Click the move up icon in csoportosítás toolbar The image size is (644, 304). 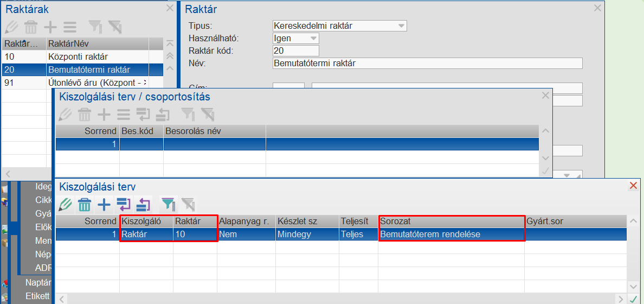pyautogui.click(x=163, y=115)
